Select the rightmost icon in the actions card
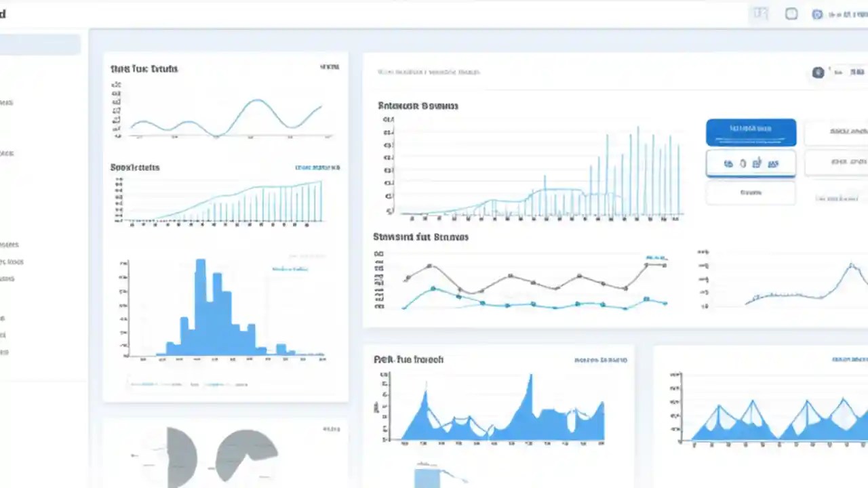This screenshot has width=868, height=488. point(774,163)
